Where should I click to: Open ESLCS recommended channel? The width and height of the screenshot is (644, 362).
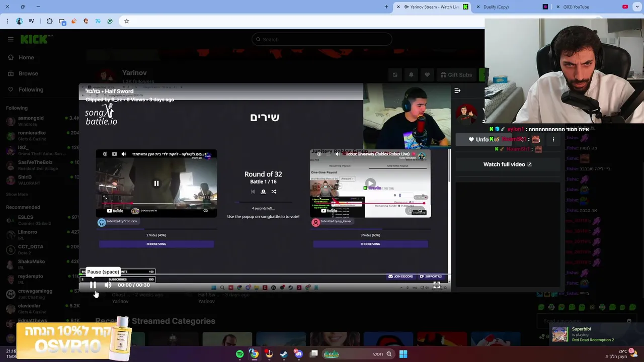(x=40, y=220)
